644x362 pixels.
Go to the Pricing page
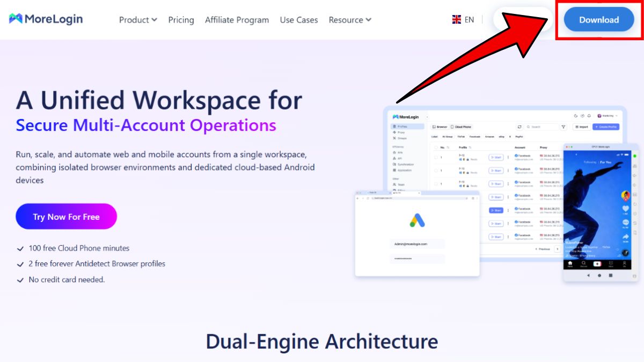(x=181, y=20)
